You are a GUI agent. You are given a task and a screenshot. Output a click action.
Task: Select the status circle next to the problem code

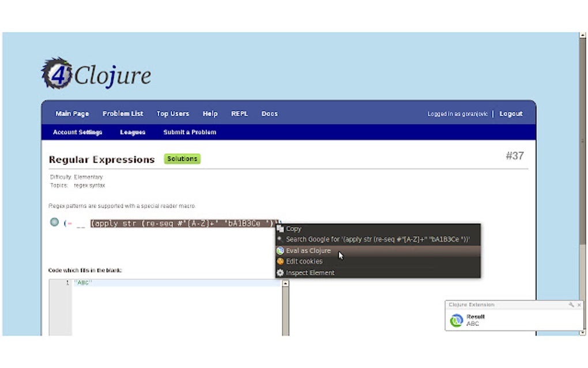click(54, 222)
